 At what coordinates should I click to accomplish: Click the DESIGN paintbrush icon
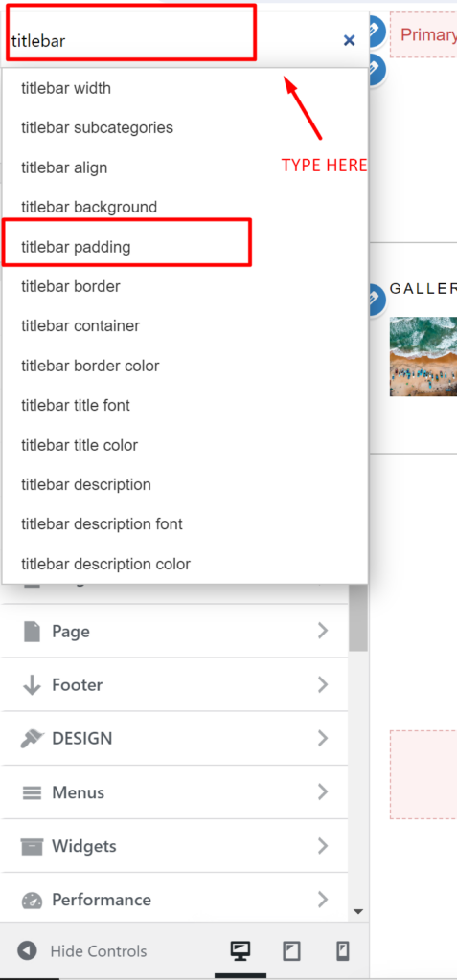32,739
